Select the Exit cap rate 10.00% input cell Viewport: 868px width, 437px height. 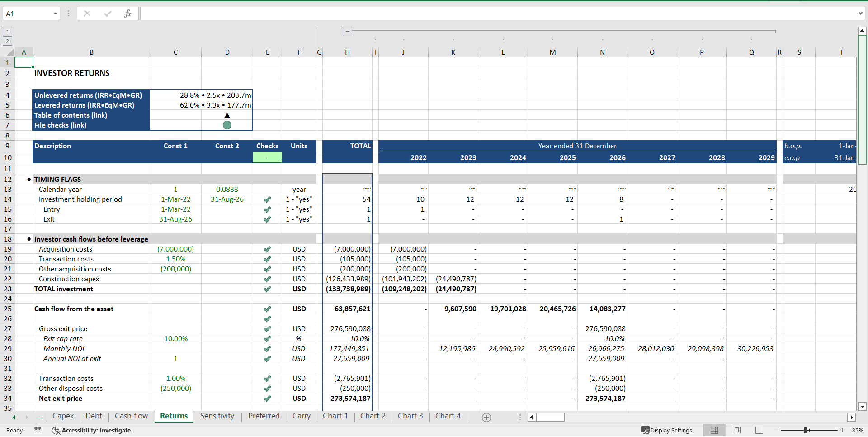175,339
